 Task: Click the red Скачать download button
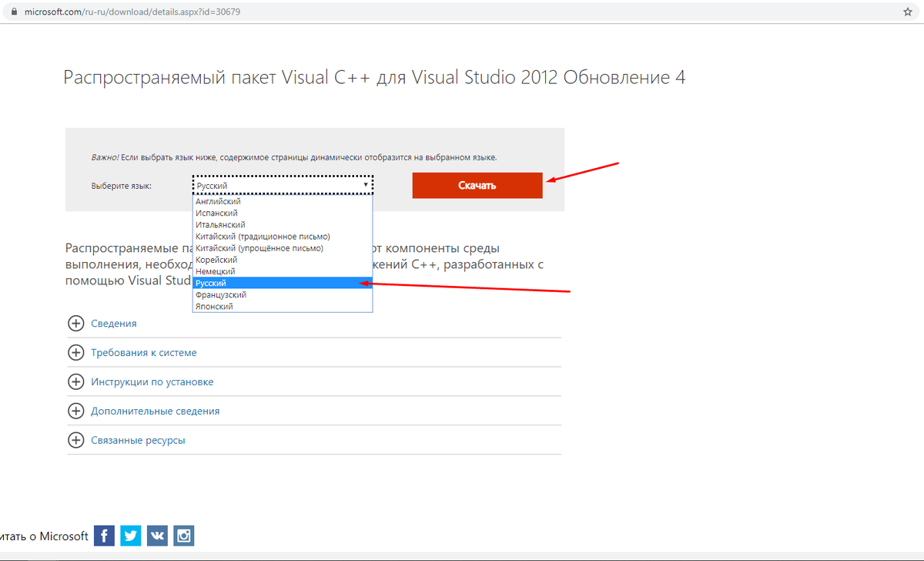(x=477, y=185)
